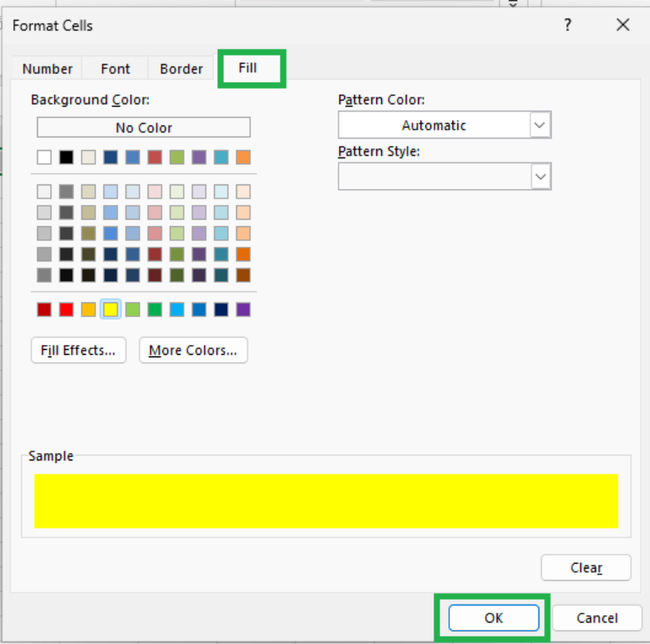Select the standard purple swatch
Screen dimensions: 650x644
coord(243,310)
